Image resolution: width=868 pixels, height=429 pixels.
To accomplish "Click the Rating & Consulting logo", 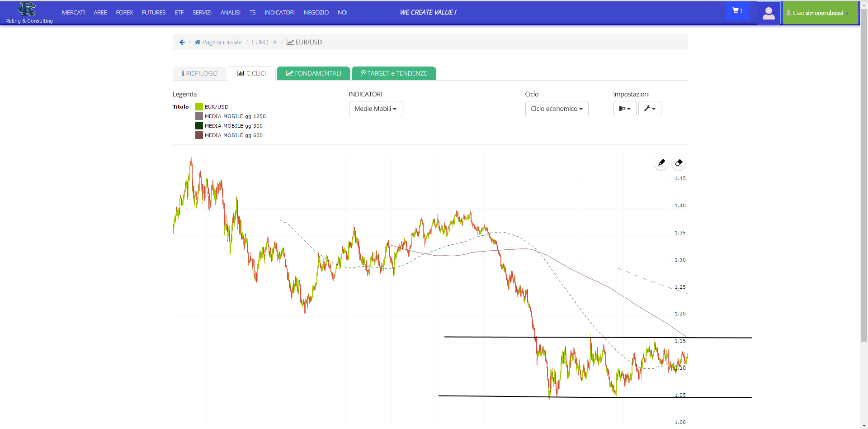I will [x=28, y=13].
